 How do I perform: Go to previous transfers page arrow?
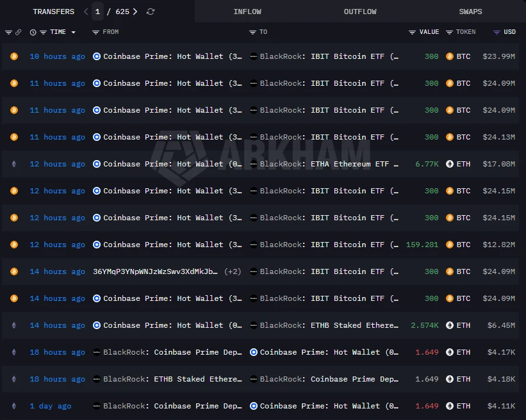(86, 12)
